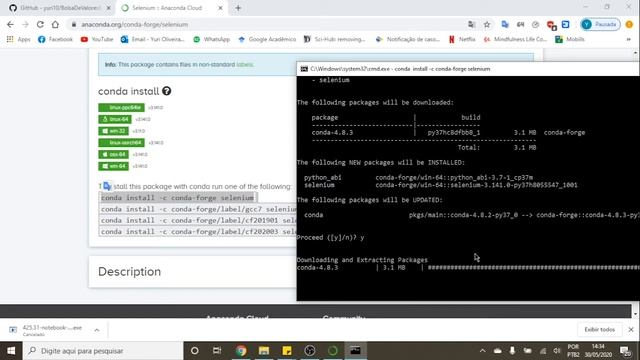Click the cmd.exe window title bar icon
The height and width of the screenshot is (360, 640).
tap(304, 69)
